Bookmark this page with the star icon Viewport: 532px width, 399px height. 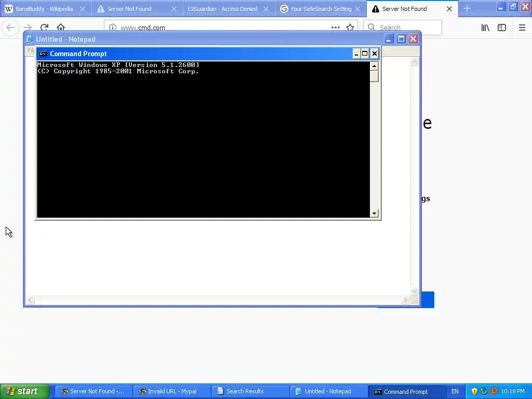[350, 28]
